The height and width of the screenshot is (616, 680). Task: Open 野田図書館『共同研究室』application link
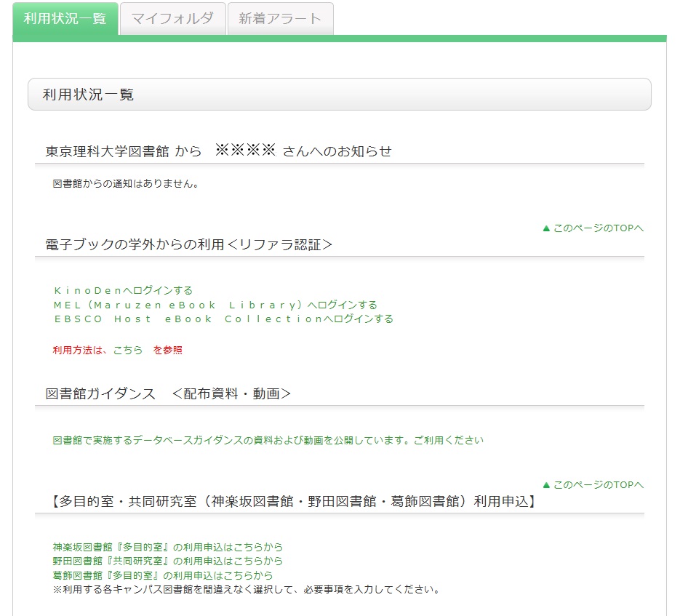click(168, 561)
